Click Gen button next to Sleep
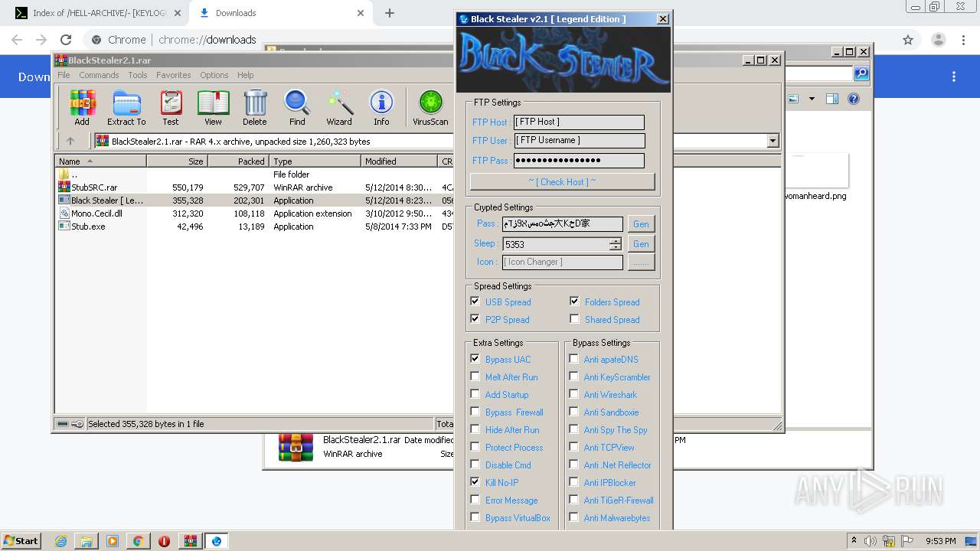Viewport: 980px width, 551px height. coord(641,244)
